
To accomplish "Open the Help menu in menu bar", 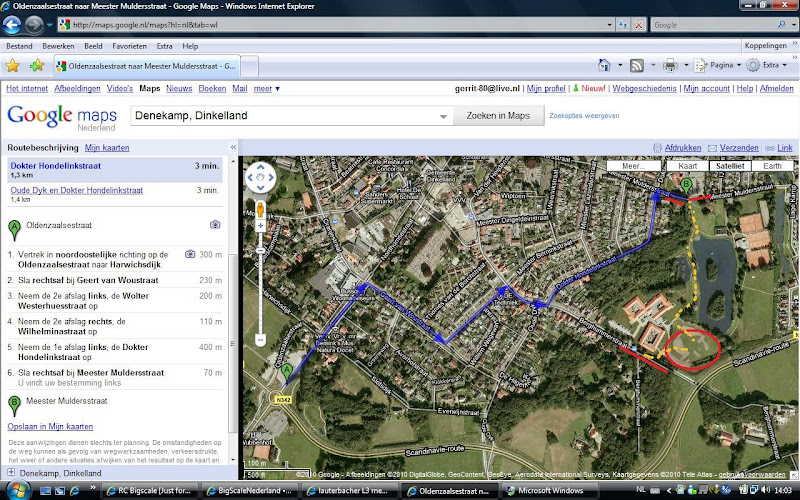I will [x=190, y=46].
